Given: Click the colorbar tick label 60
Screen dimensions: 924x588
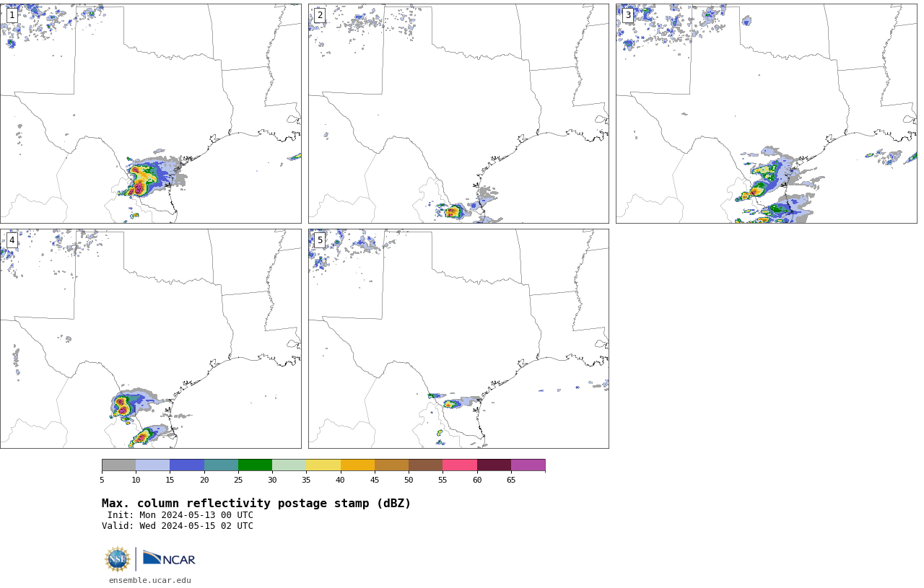Looking at the screenshot, I should [477, 480].
